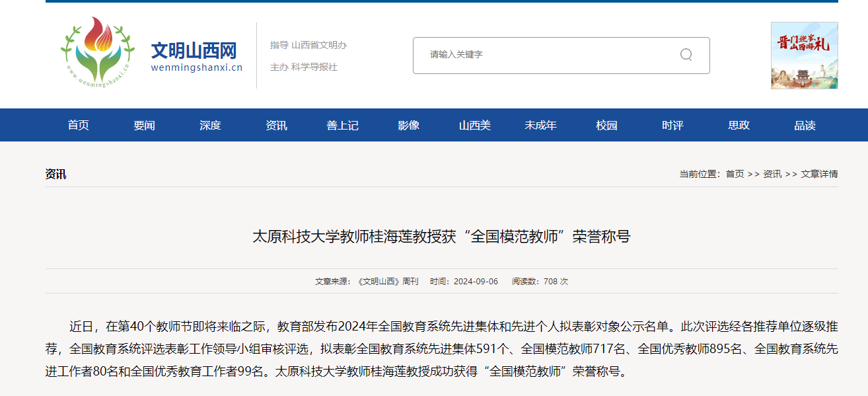
Task: Select the 山西美 menu item
Action: 474,125
